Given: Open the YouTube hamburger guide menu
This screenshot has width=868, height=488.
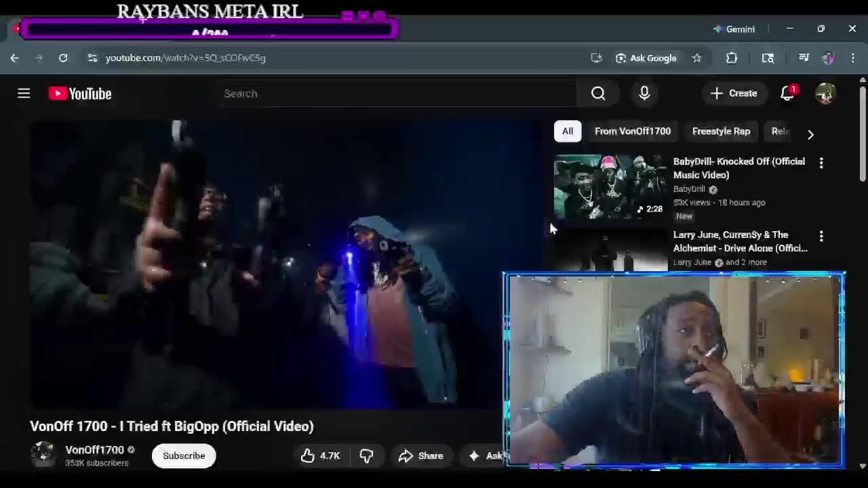Looking at the screenshot, I should (24, 94).
